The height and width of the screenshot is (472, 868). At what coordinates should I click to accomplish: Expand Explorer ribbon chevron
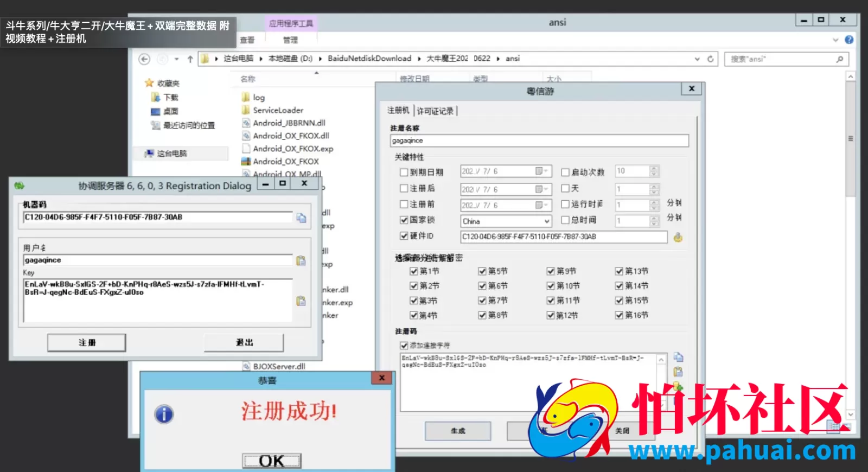pyautogui.click(x=835, y=40)
